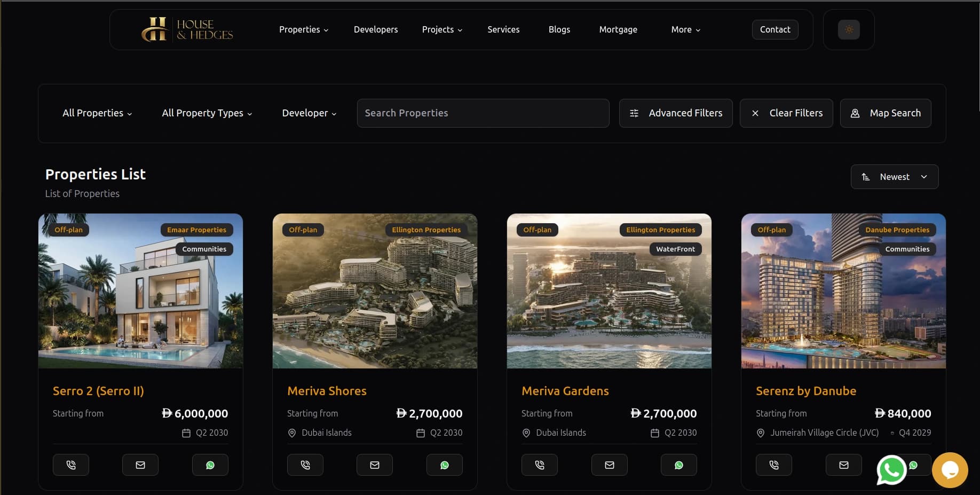
Task: Open the Developer filter dropdown
Action: [x=309, y=113]
